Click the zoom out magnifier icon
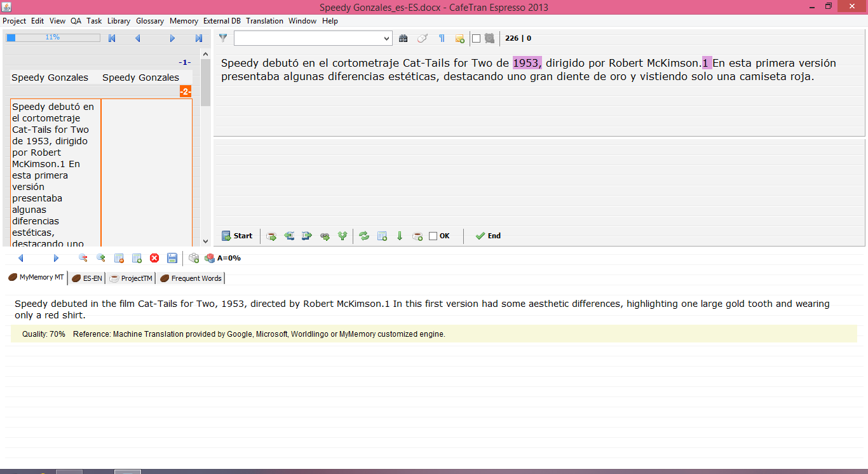Screen dimensions: 868x474 (83, 258)
